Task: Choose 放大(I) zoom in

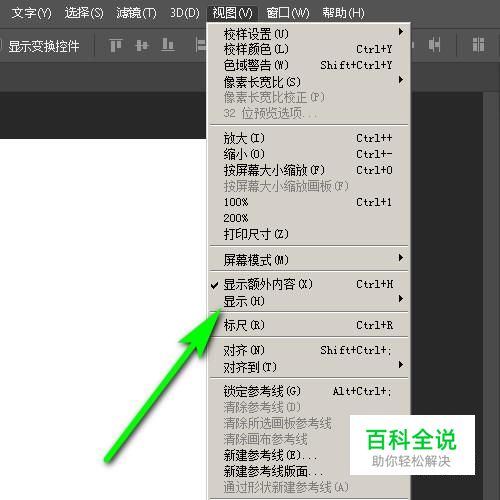Action: pyautogui.click(x=309, y=138)
